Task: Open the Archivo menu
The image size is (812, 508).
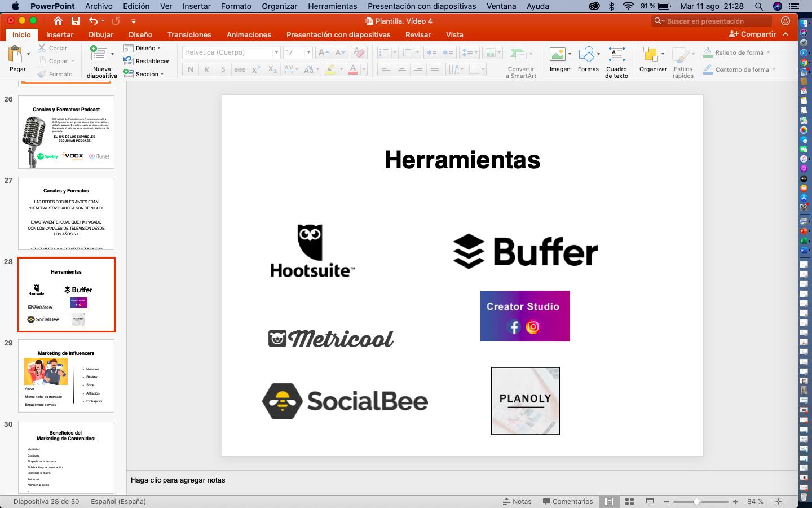Action: click(99, 6)
